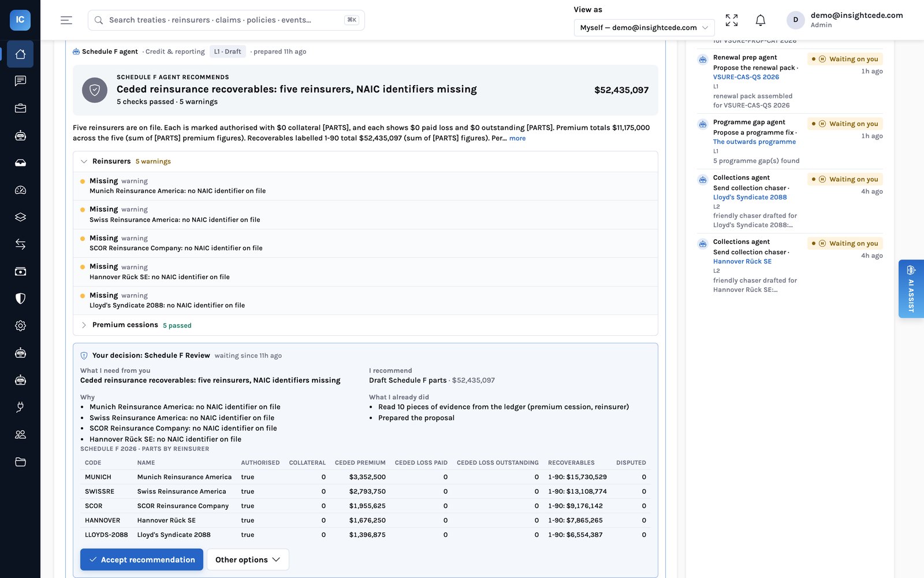Select the Munich Reinsurance America warning row
Viewport: 924px width, 578px height.
(366, 186)
